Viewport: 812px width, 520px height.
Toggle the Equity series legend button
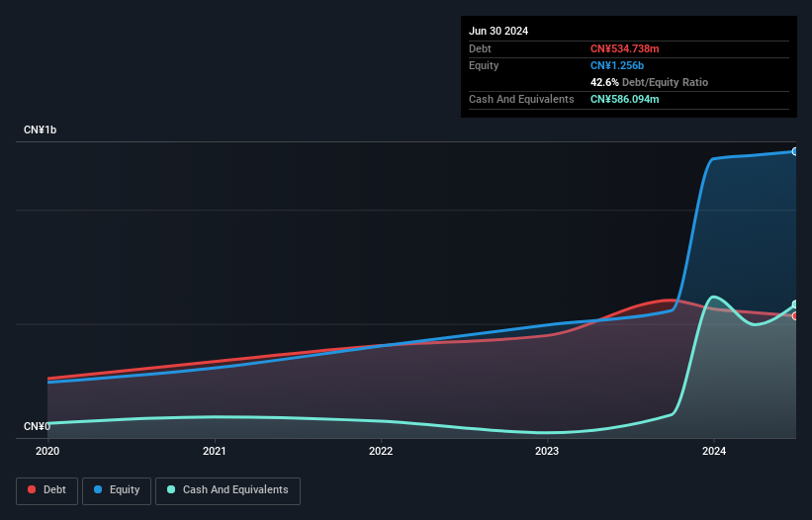117,490
